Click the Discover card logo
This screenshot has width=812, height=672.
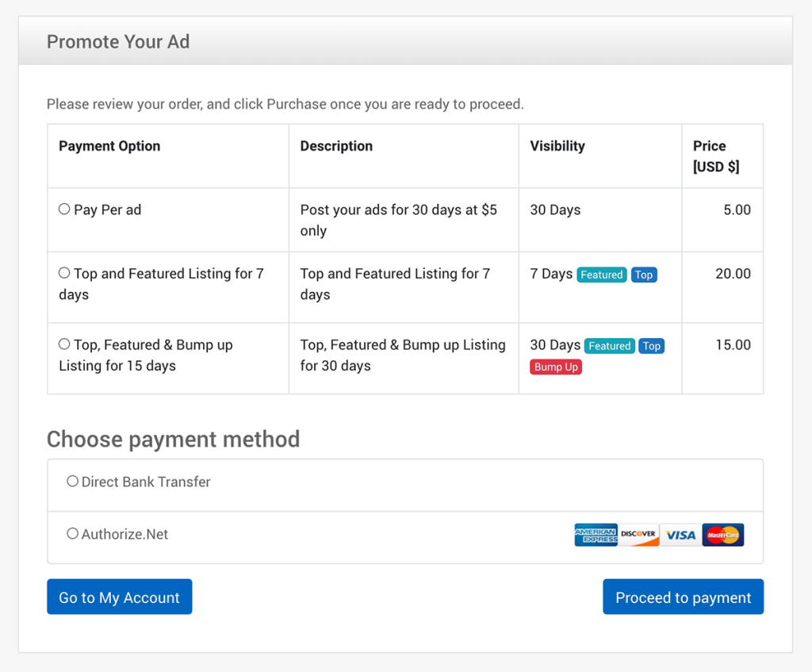(x=638, y=535)
